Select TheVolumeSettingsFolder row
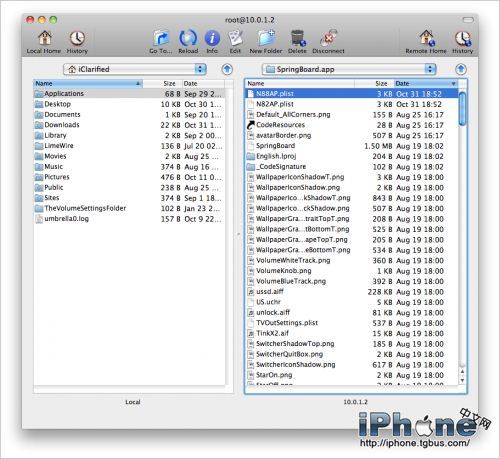Screen dimensions: 500x459 click(x=129, y=208)
